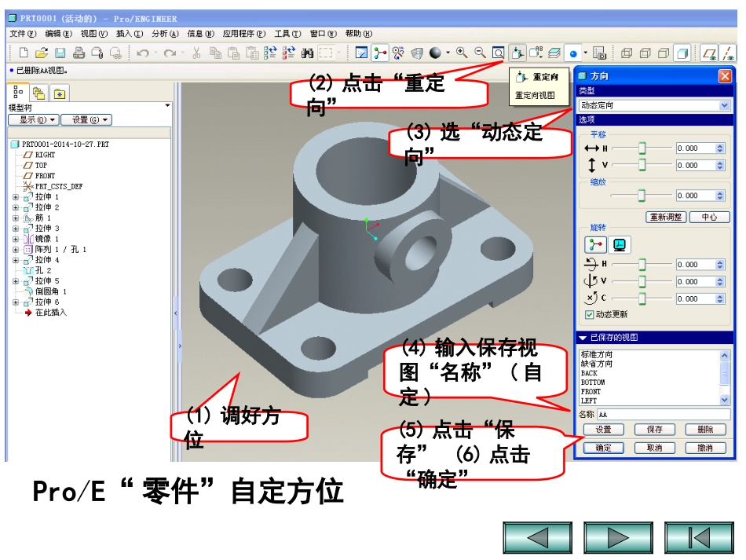Select screen center rotation mode icon
This screenshot has width=746, height=560.
pos(620,245)
